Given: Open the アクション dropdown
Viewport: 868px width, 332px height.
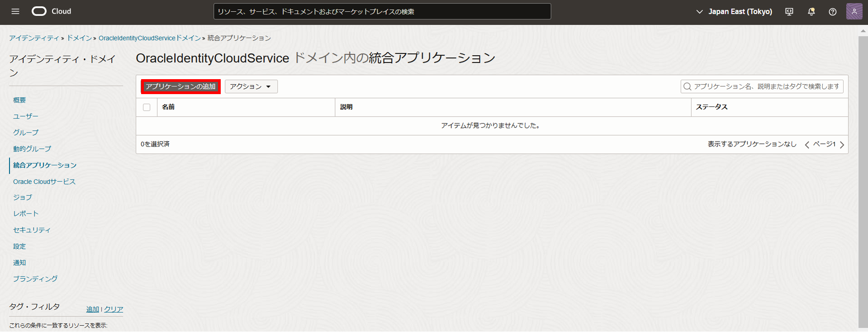Looking at the screenshot, I should click(251, 86).
